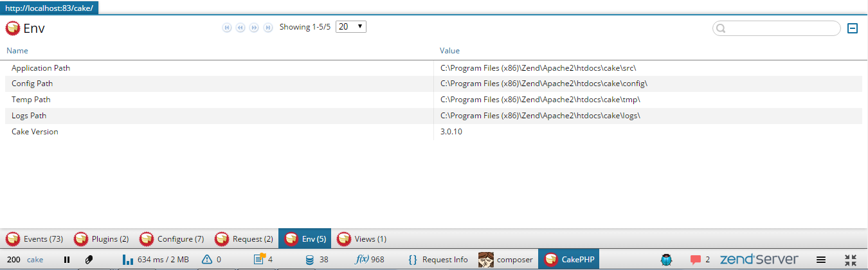
Task: Click the 200 status code indicator
Action: pos(14,260)
